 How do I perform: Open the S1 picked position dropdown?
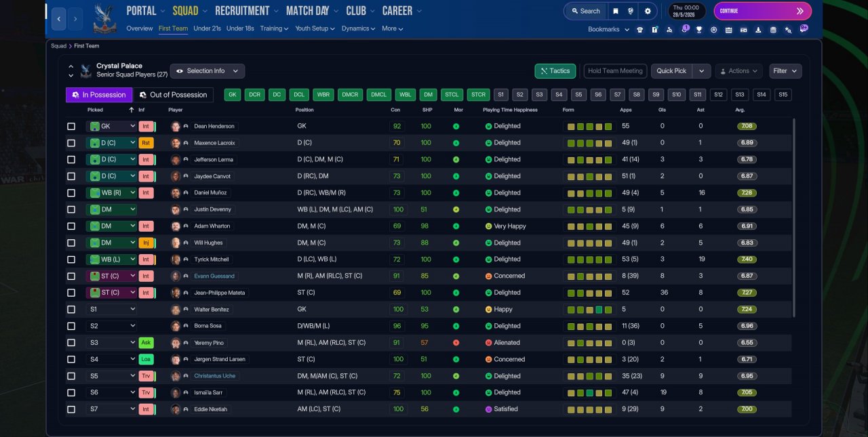(x=112, y=310)
